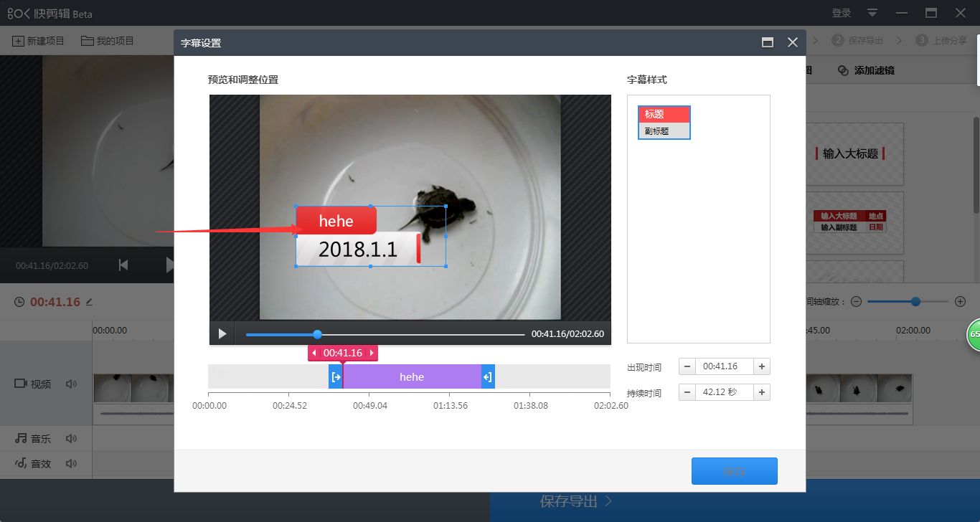Click the preview progress slider handle
The width and height of the screenshot is (980, 522).
317,333
